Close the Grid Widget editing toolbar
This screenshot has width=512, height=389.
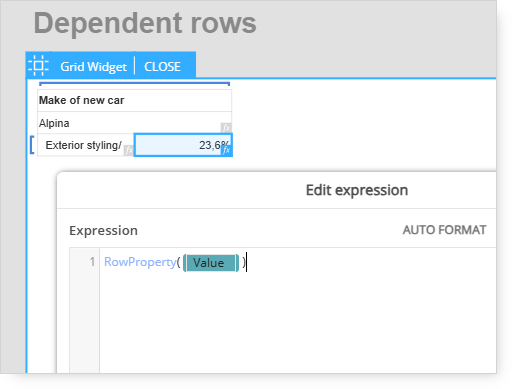pos(162,67)
